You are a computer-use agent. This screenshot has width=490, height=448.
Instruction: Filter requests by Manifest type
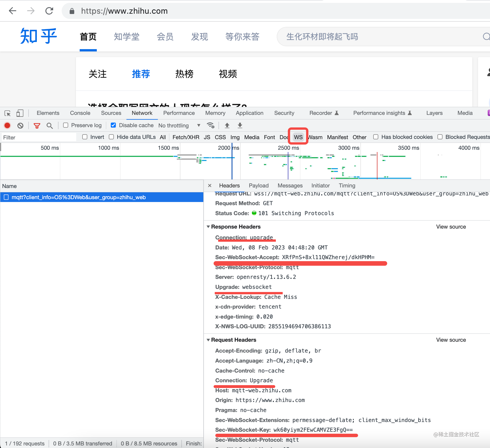338,137
